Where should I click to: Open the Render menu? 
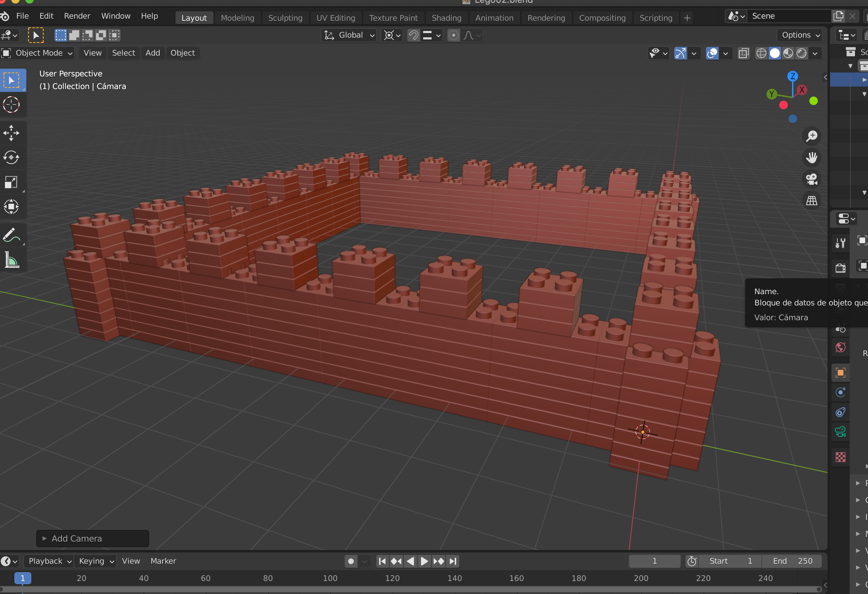[x=77, y=16]
